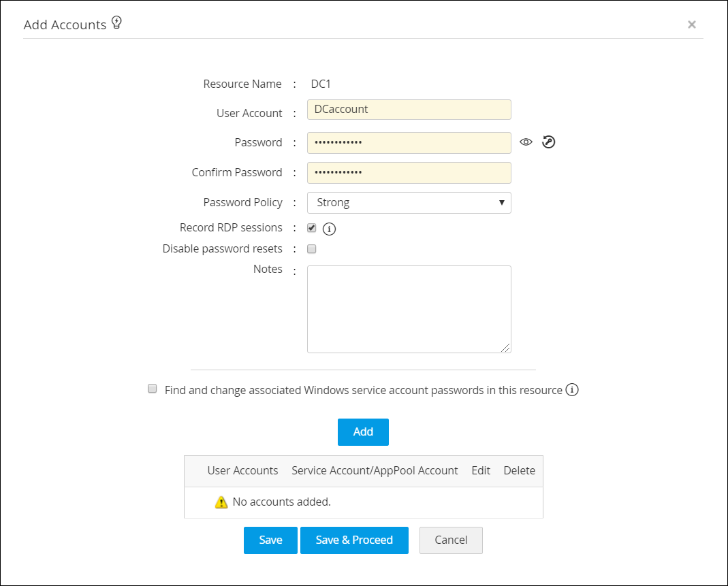Screen dimensions: 728x586
Task: Open the Password Policy dropdown
Action: coord(409,203)
